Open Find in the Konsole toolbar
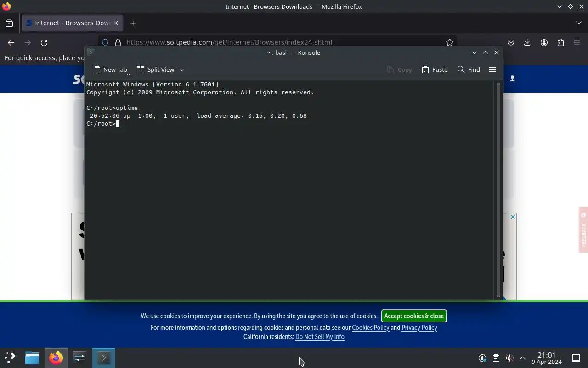Viewport: 588px width, 368px height. [x=469, y=69]
